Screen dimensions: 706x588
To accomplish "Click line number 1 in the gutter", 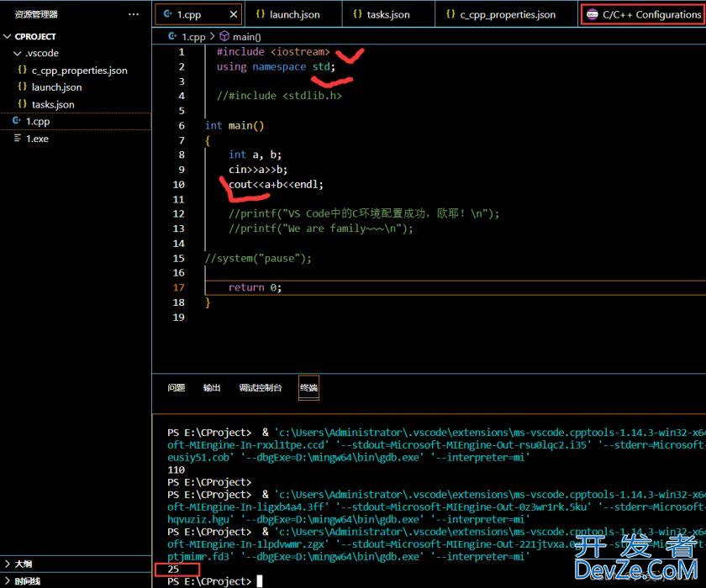I will [182, 52].
